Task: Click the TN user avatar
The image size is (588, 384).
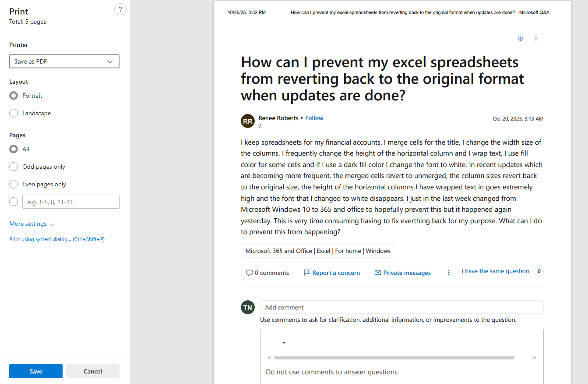Action: pyautogui.click(x=248, y=307)
